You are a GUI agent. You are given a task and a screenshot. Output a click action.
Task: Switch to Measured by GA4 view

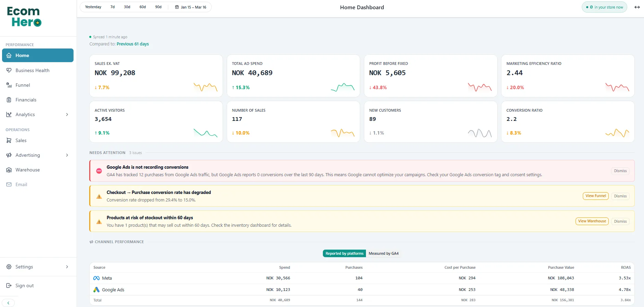click(383, 253)
